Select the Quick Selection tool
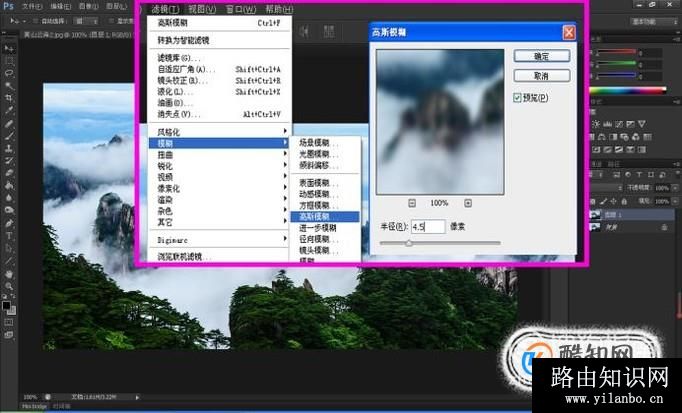Image resolution: width=682 pixels, height=413 pixels. (x=9, y=86)
